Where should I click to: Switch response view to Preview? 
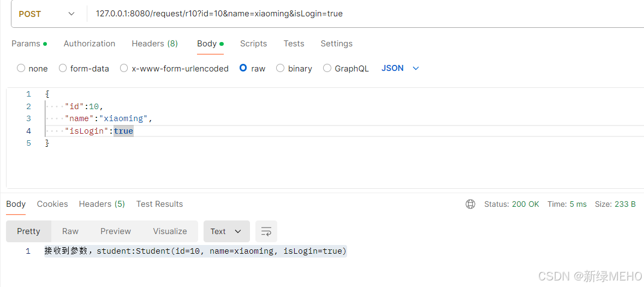[x=115, y=231]
